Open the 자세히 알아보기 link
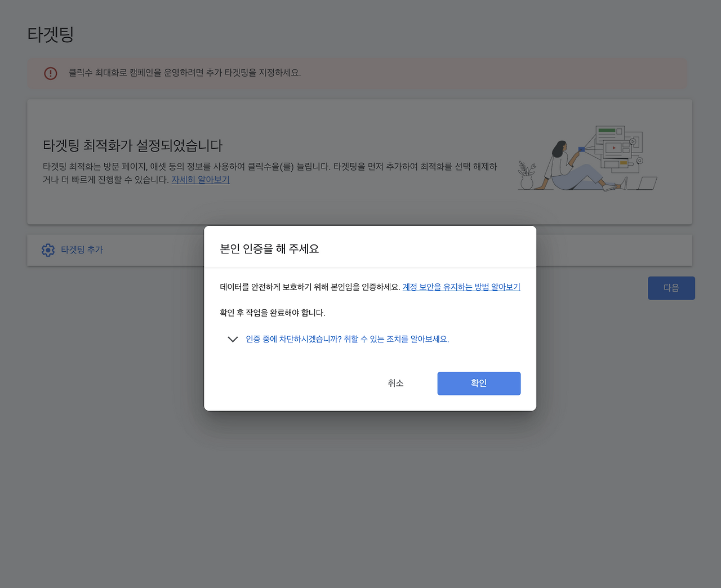The image size is (721, 588). point(200,179)
